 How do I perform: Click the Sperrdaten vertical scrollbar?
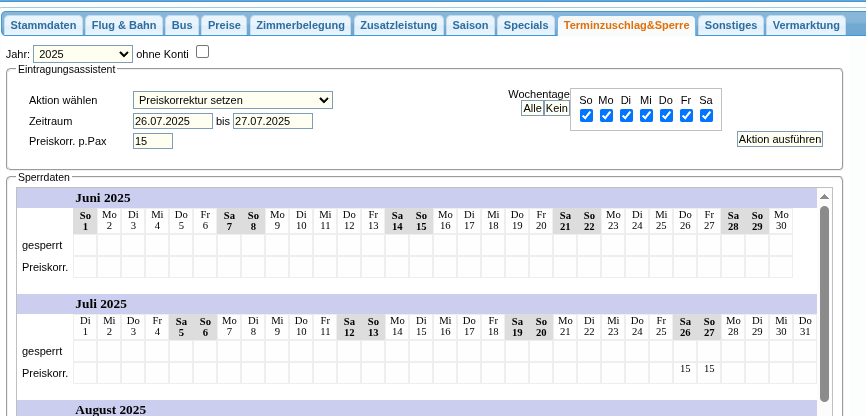[824, 300]
